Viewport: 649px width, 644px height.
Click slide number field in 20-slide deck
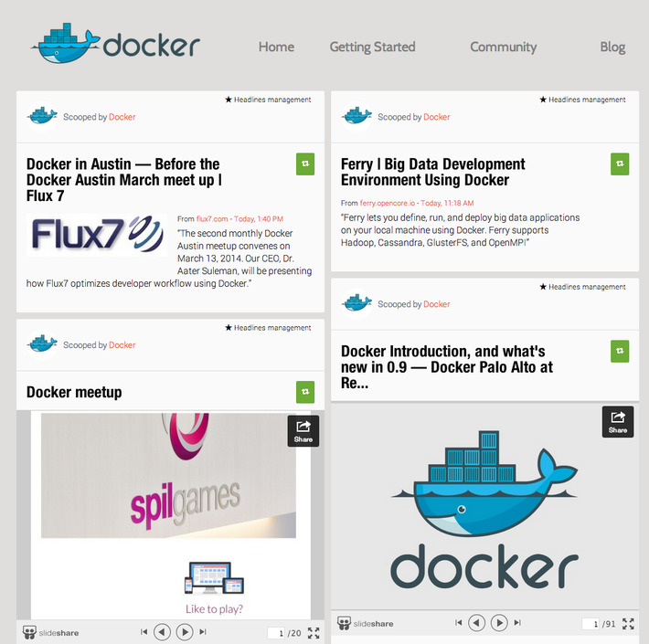coord(276,633)
